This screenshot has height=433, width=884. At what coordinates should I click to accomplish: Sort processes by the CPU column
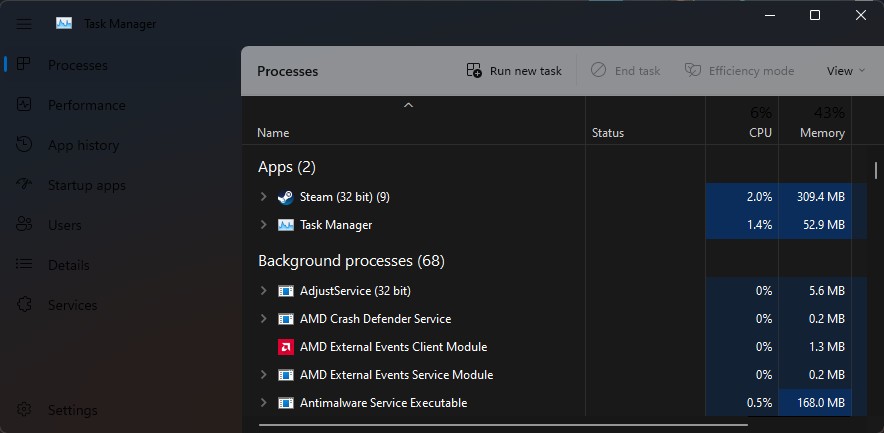pyautogui.click(x=742, y=121)
